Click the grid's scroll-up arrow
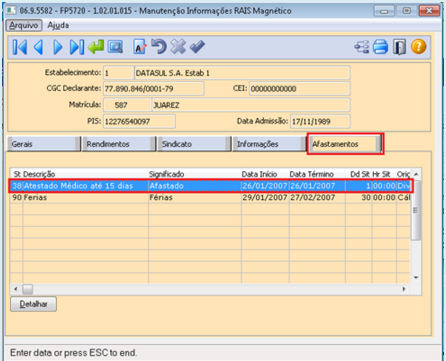This screenshot has height=361, width=446. click(x=416, y=174)
